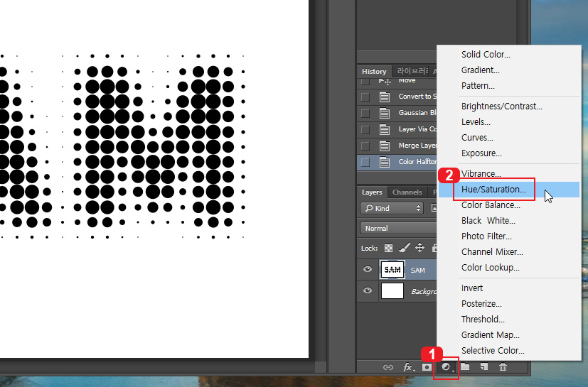588x387 pixels.
Task: Click the Merge Layers history state icon
Action: [x=385, y=146]
